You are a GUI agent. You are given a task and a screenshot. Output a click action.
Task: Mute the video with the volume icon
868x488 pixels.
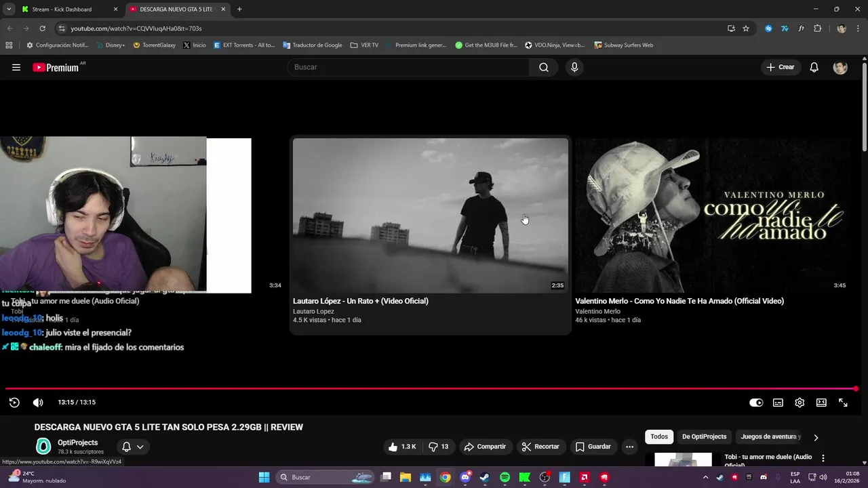(38, 403)
